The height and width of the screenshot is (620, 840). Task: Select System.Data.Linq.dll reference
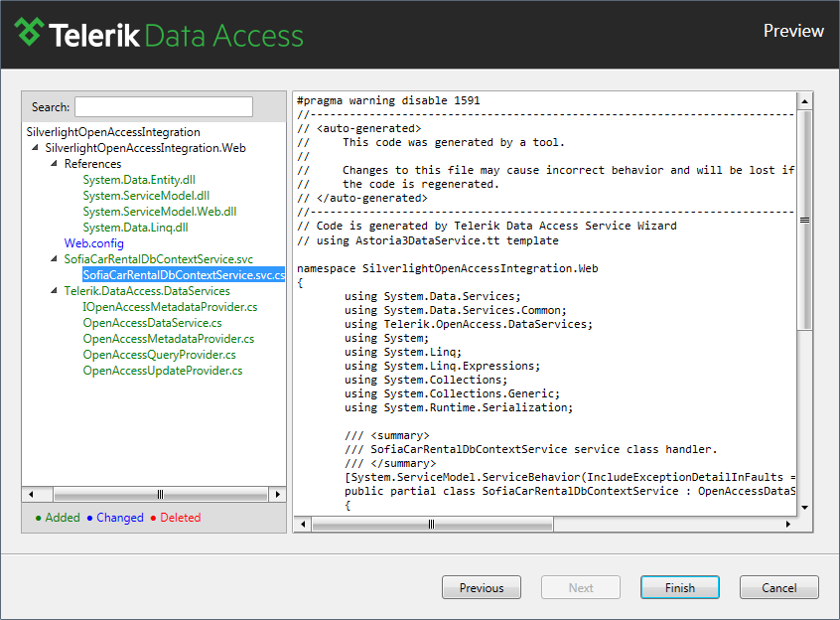click(x=135, y=228)
